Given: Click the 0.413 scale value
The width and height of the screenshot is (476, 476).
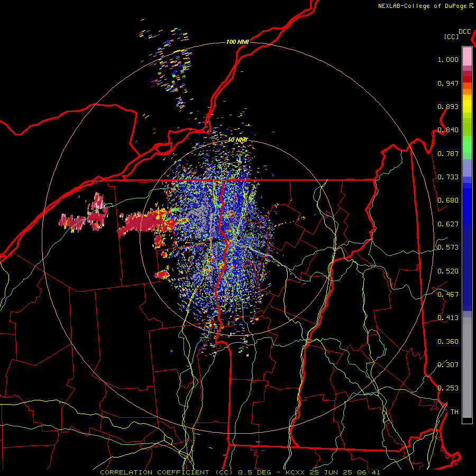Looking at the screenshot, I should (448, 318).
